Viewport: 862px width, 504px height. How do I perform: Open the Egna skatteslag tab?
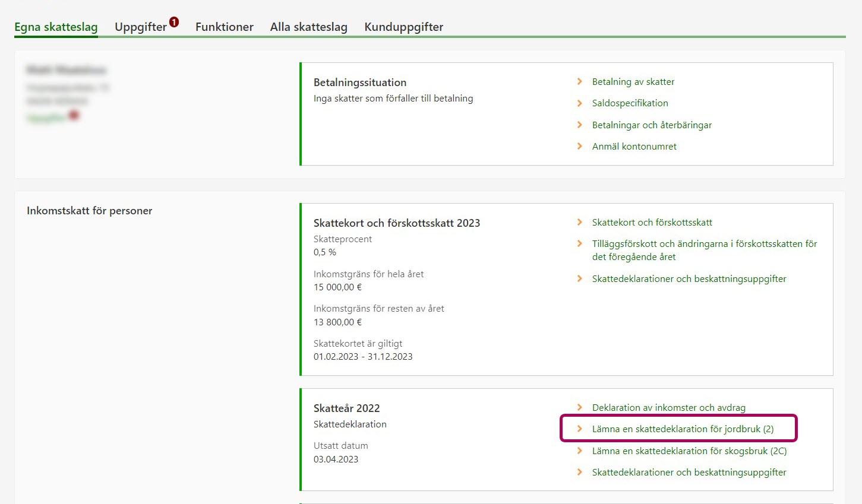point(56,27)
